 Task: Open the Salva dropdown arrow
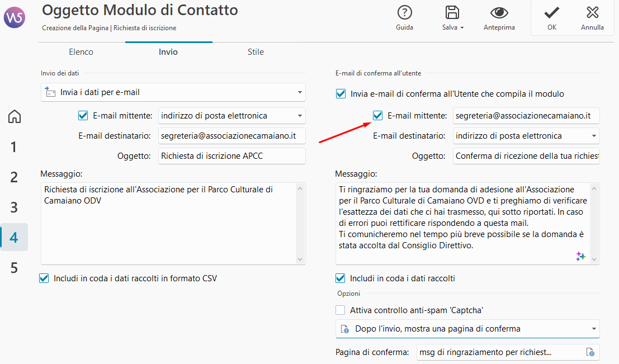[462, 27]
